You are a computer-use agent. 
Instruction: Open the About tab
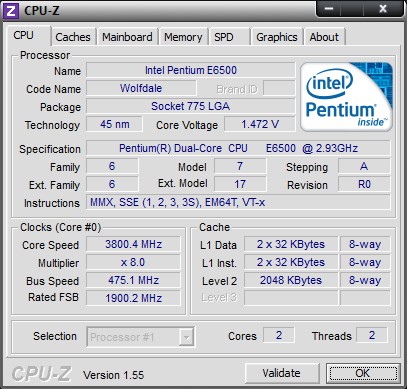pyautogui.click(x=324, y=37)
